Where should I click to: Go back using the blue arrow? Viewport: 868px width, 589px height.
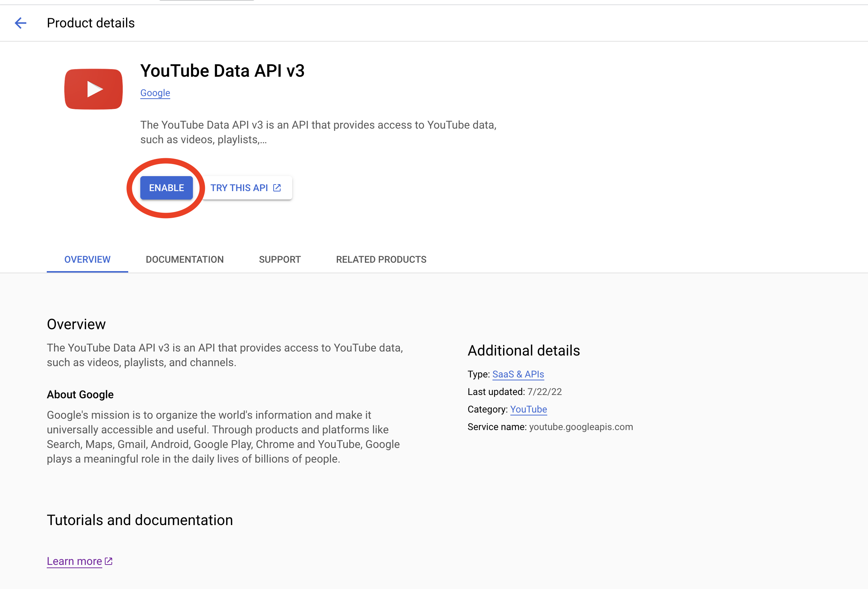click(x=20, y=23)
